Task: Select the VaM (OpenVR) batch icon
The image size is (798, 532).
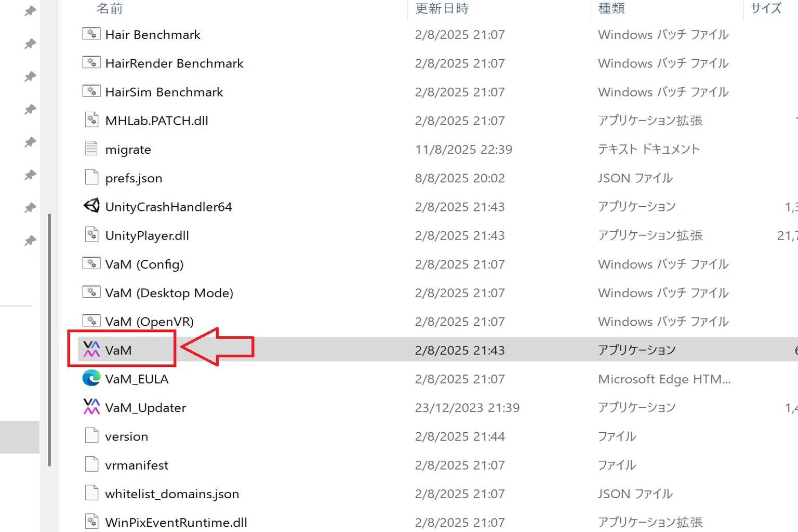Action: (91, 321)
